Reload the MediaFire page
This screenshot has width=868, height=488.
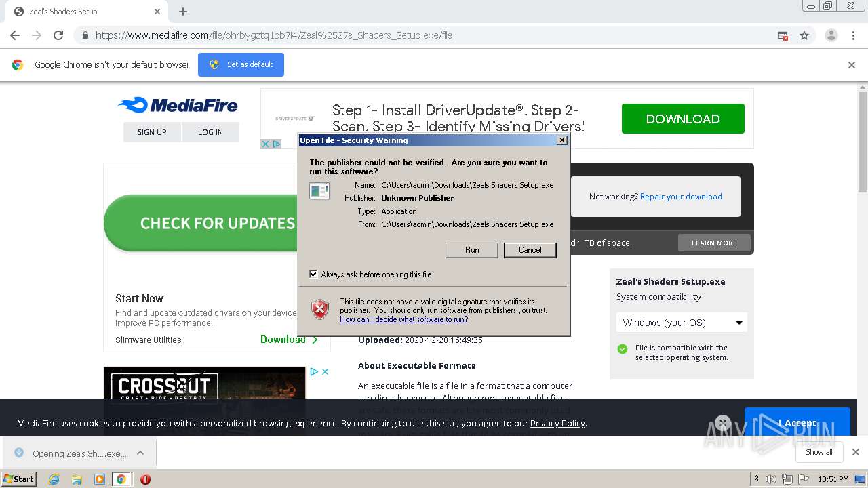(58, 35)
